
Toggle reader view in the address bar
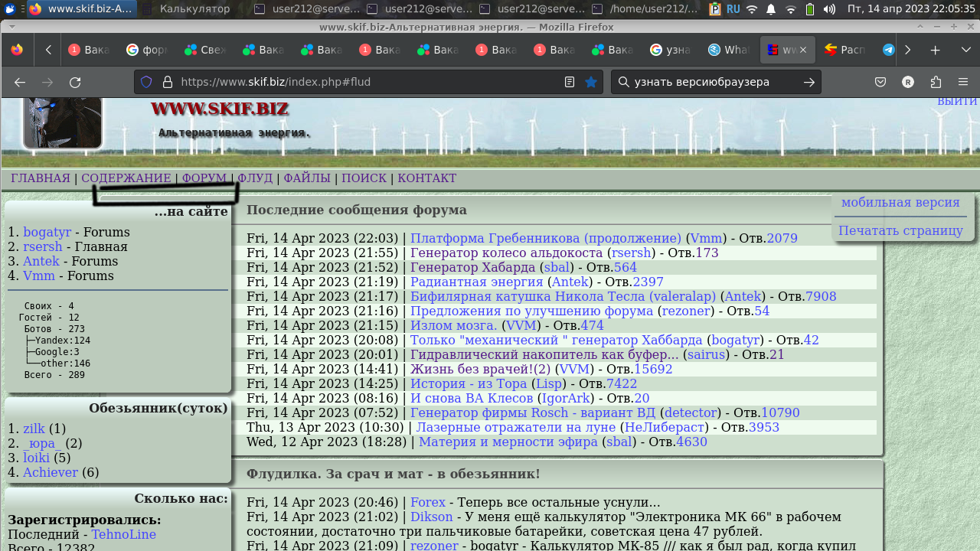570,82
